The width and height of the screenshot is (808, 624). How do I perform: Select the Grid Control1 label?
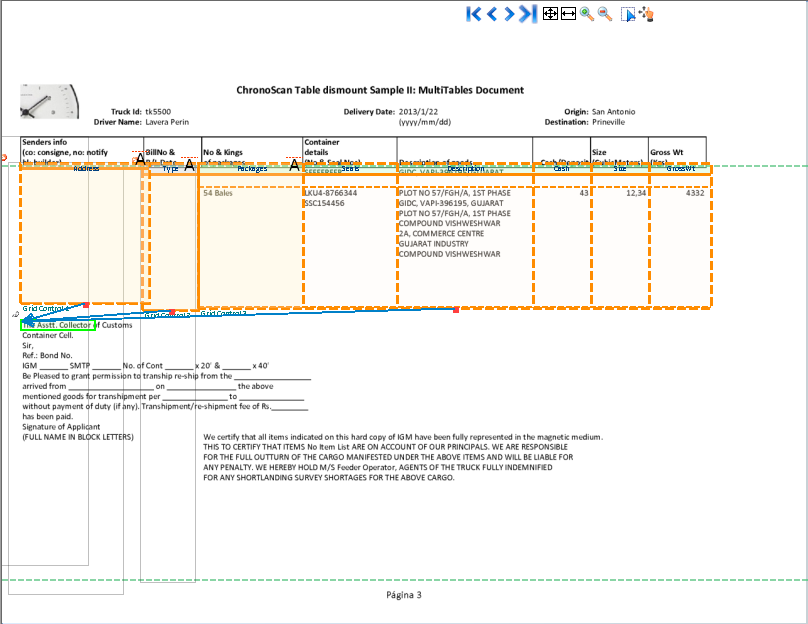(45, 309)
